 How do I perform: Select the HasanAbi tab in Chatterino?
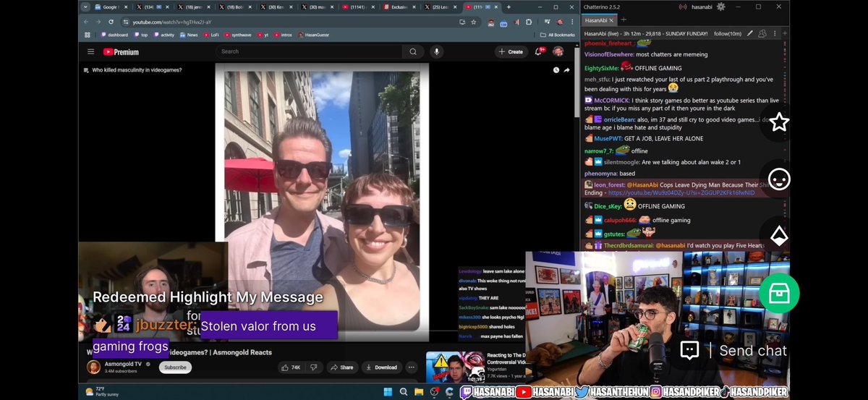point(600,20)
